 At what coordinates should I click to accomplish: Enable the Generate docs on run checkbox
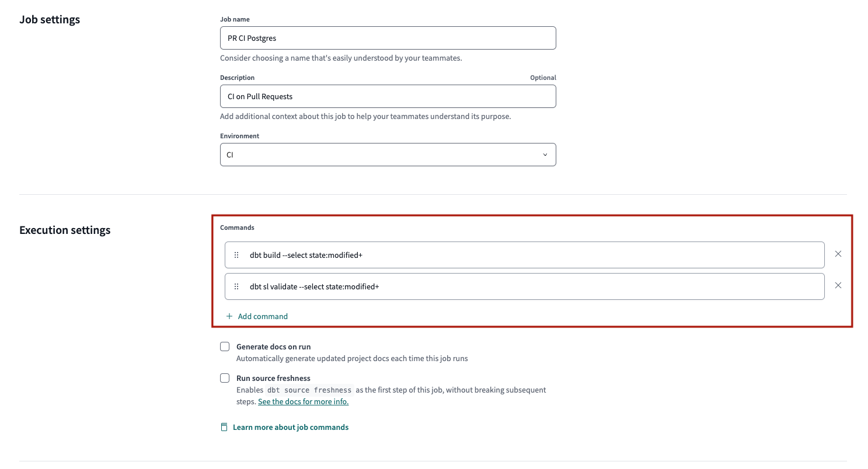pos(225,346)
